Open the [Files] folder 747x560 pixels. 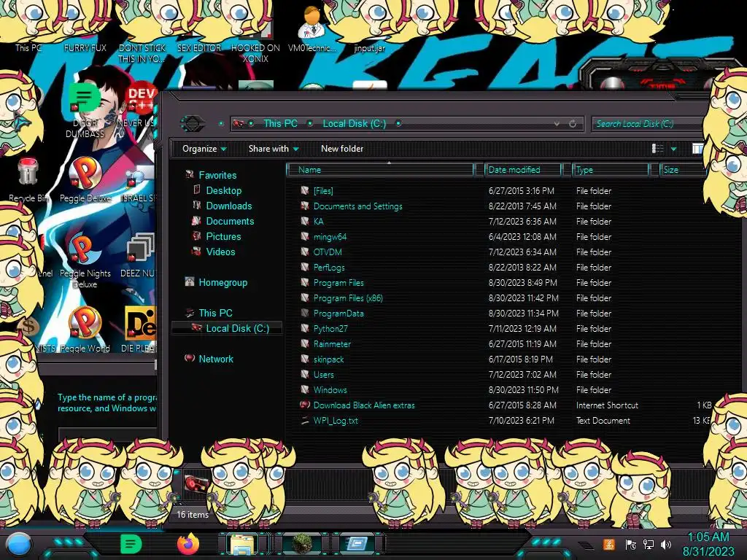(x=323, y=191)
